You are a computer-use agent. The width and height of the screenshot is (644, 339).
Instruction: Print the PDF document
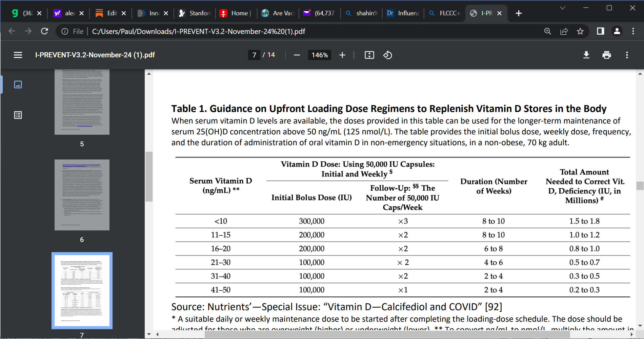point(607,55)
